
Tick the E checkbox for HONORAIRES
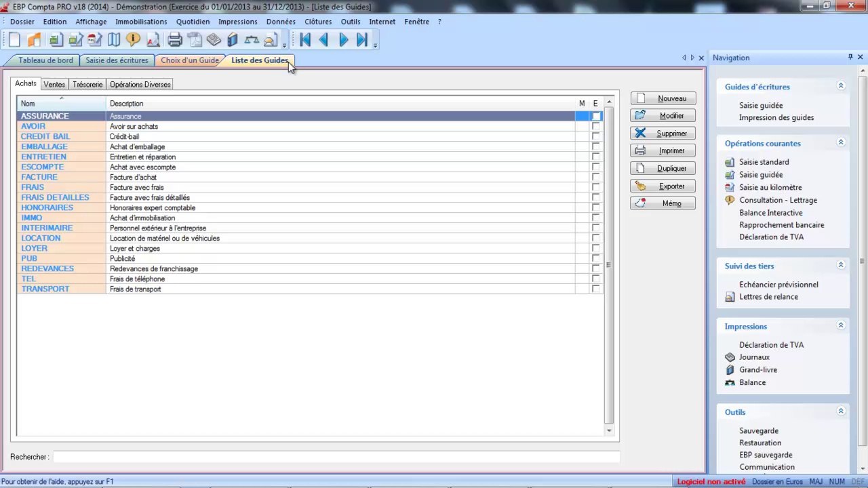[x=595, y=208]
